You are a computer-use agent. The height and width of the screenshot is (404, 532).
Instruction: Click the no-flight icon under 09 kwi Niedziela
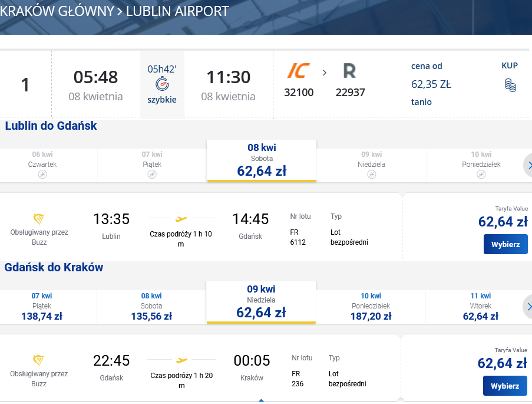372,175
